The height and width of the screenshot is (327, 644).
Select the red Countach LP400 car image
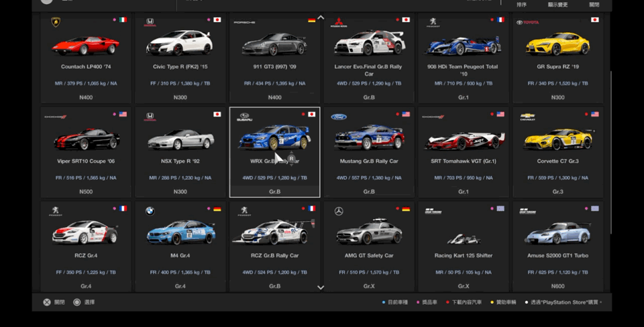[86, 45]
